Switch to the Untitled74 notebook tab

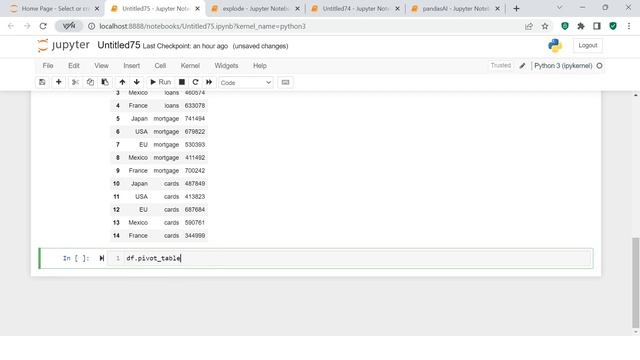pyautogui.click(x=355, y=9)
